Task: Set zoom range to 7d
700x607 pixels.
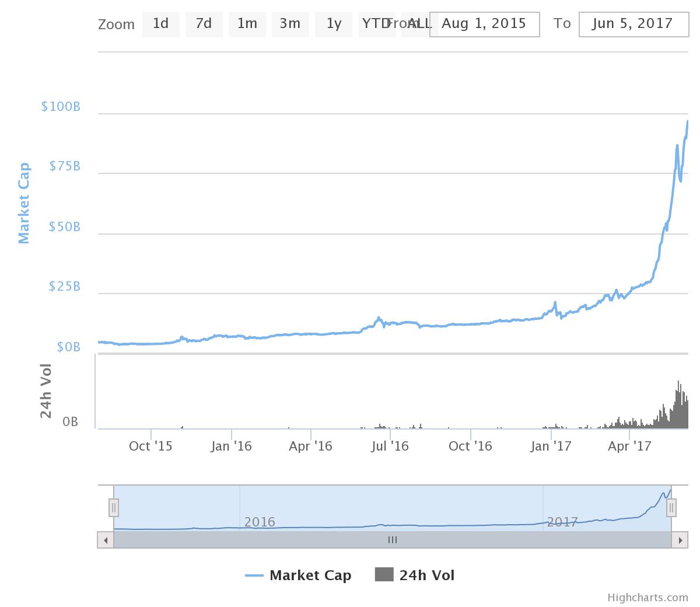Action: 204,24
